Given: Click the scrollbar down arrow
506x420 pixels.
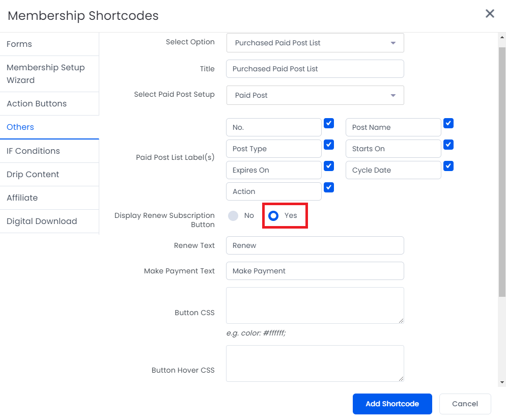Looking at the screenshot, I should tap(502, 382).
